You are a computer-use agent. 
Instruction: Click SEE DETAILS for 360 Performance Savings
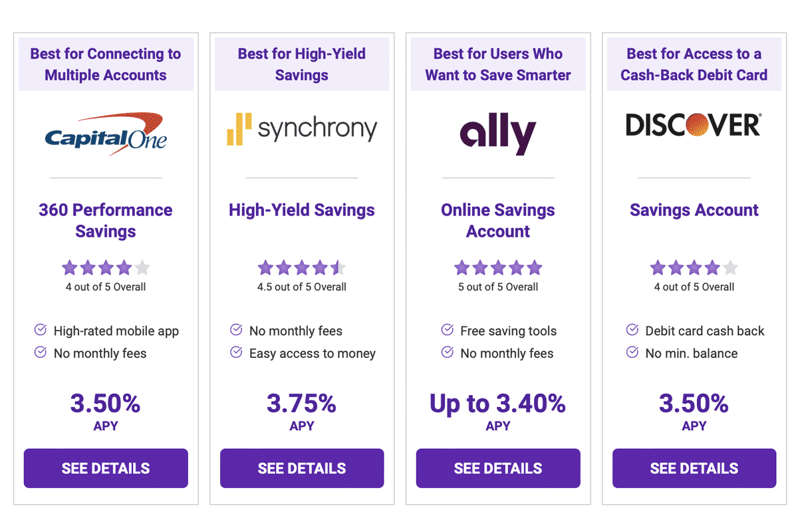(105, 468)
